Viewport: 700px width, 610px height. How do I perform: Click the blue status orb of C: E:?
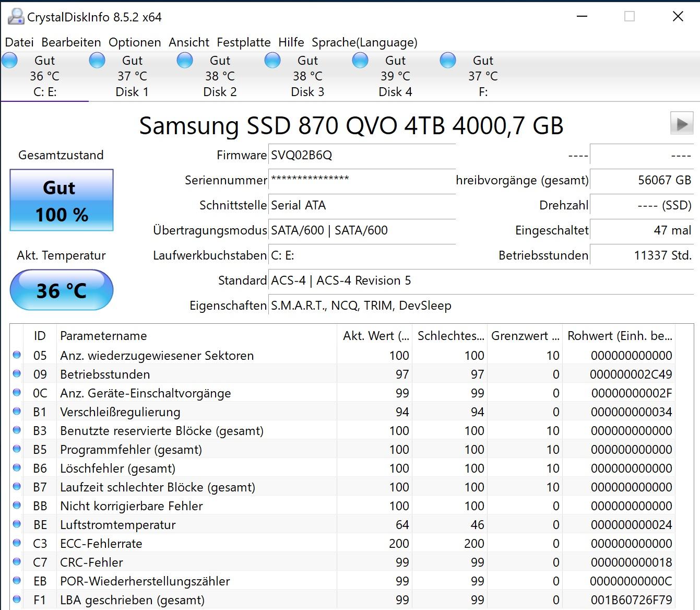[9, 61]
